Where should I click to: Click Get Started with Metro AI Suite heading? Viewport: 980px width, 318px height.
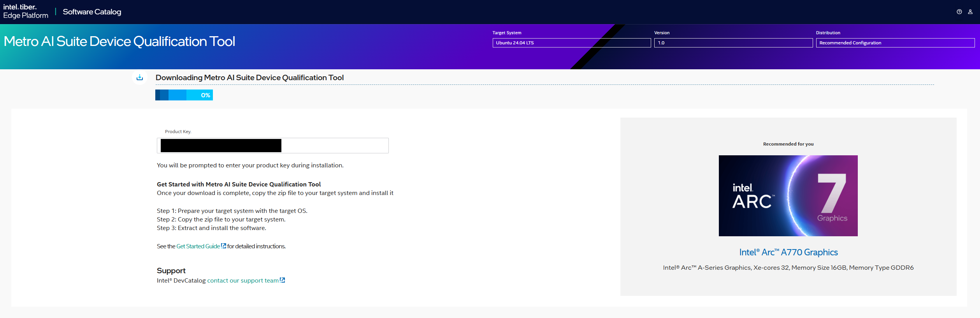[239, 184]
